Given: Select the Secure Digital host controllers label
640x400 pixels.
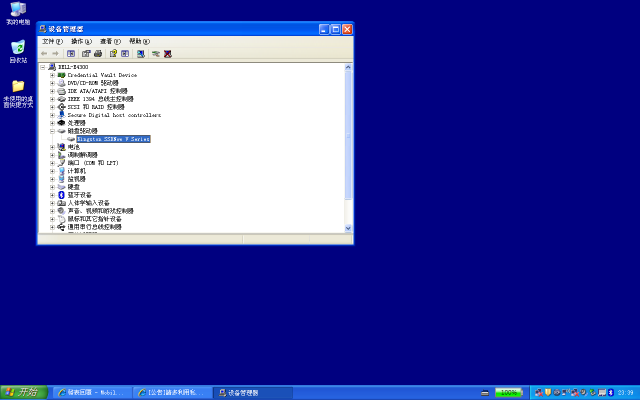Looking at the screenshot, I should tap(114, 115).
